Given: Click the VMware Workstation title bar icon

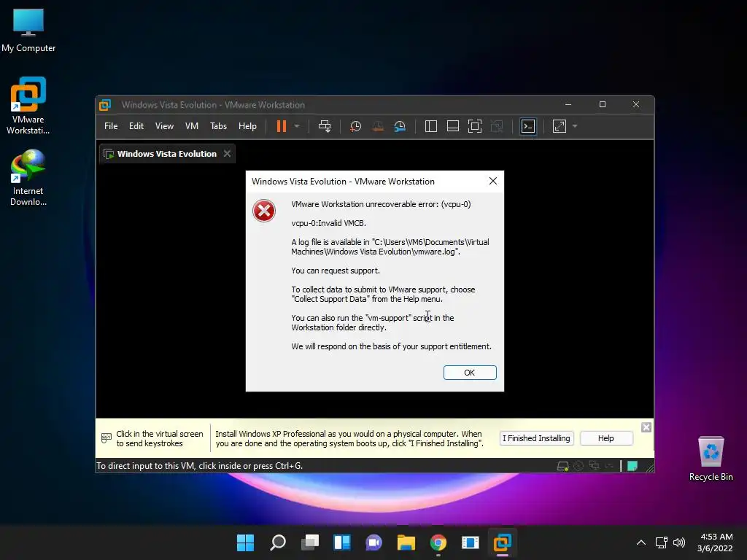Looking at the screenshot, I should (105, 105).
